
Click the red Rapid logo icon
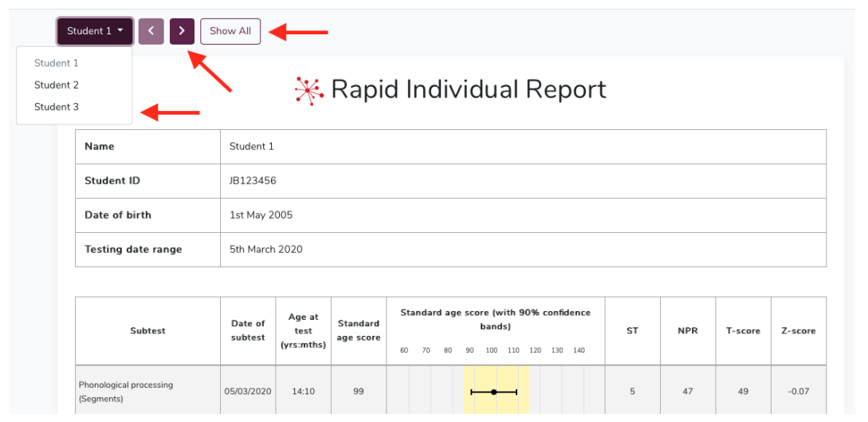click(309, 91)
